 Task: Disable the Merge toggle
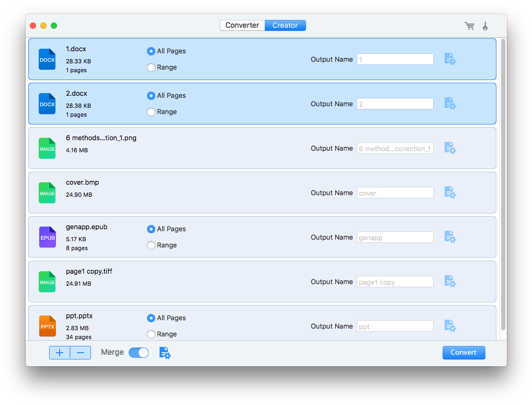(138, 353)
